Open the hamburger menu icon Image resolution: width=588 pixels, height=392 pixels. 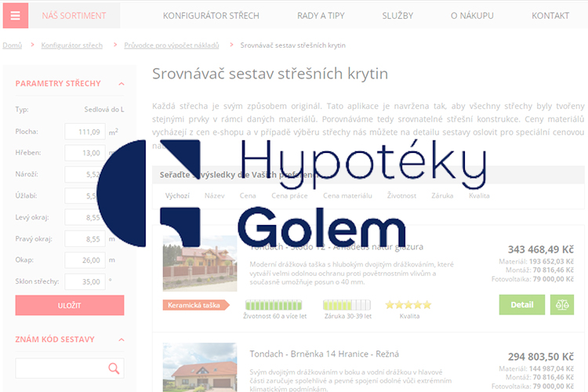[16, 16]
